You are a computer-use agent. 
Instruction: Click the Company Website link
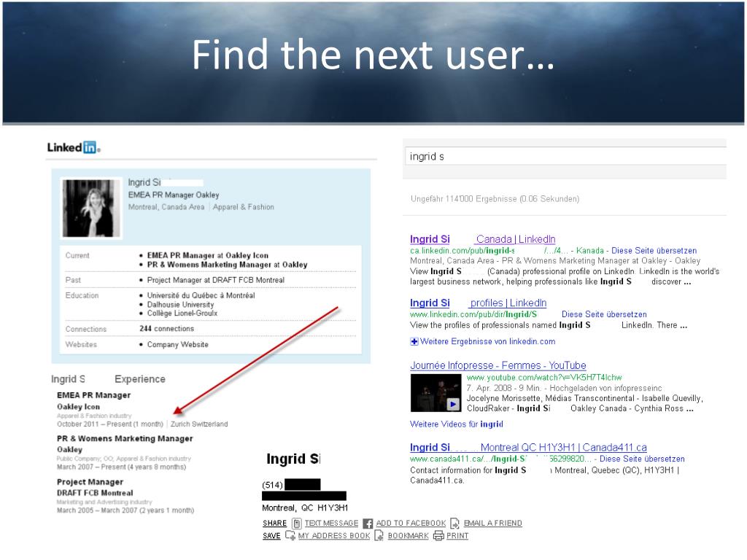point(178,344)
